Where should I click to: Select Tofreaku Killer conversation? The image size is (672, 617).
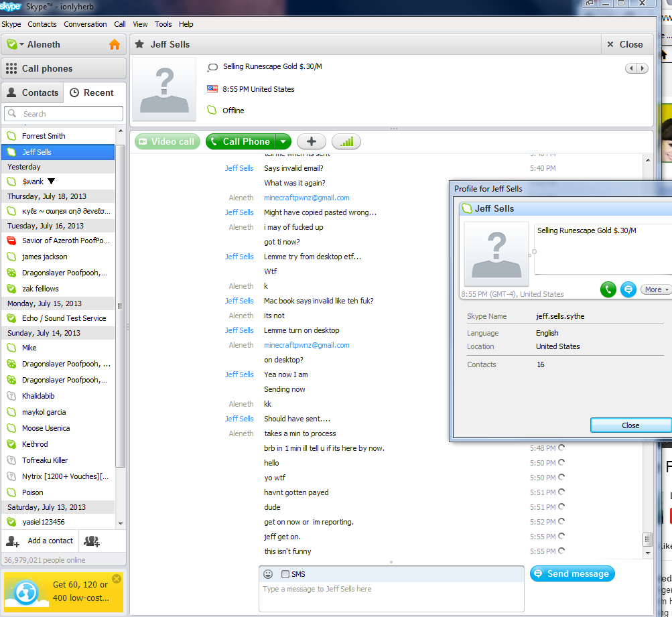coord(58,460)
